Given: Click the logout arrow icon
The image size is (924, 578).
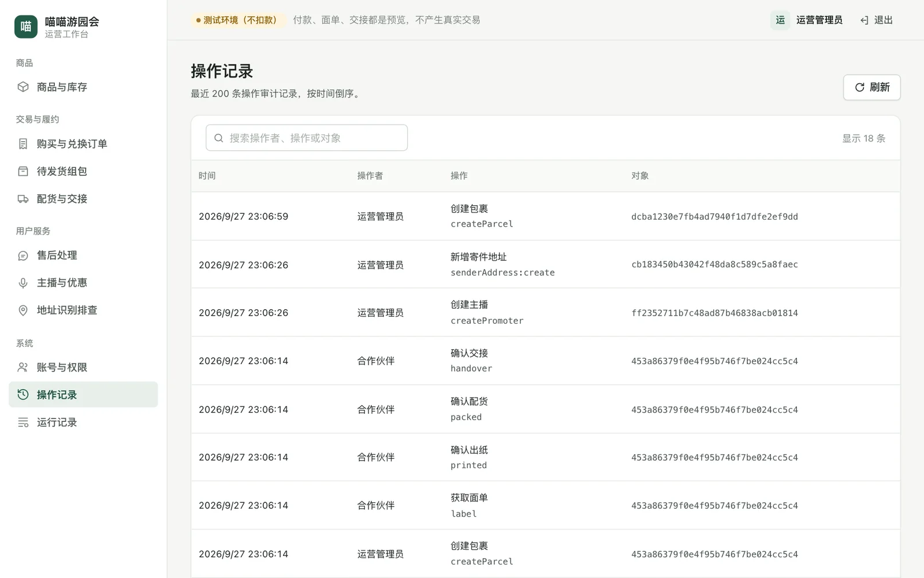Looking at the screenshot, I should click(865, 20).
